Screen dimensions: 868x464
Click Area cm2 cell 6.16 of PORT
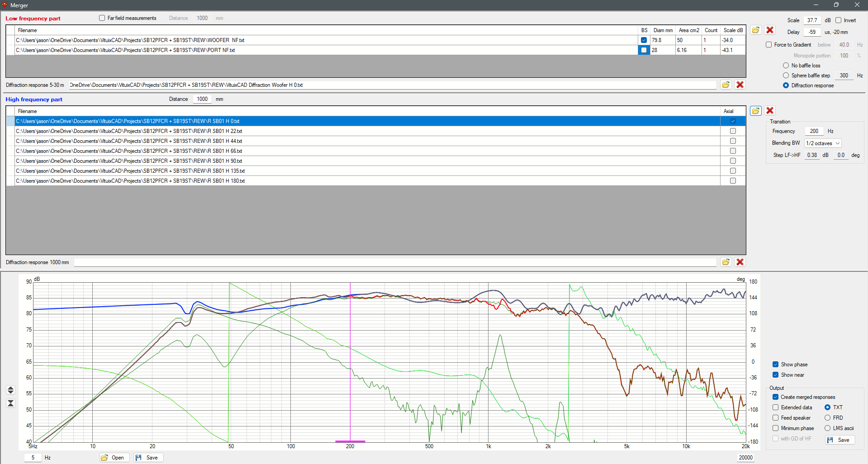pos(688,50)
